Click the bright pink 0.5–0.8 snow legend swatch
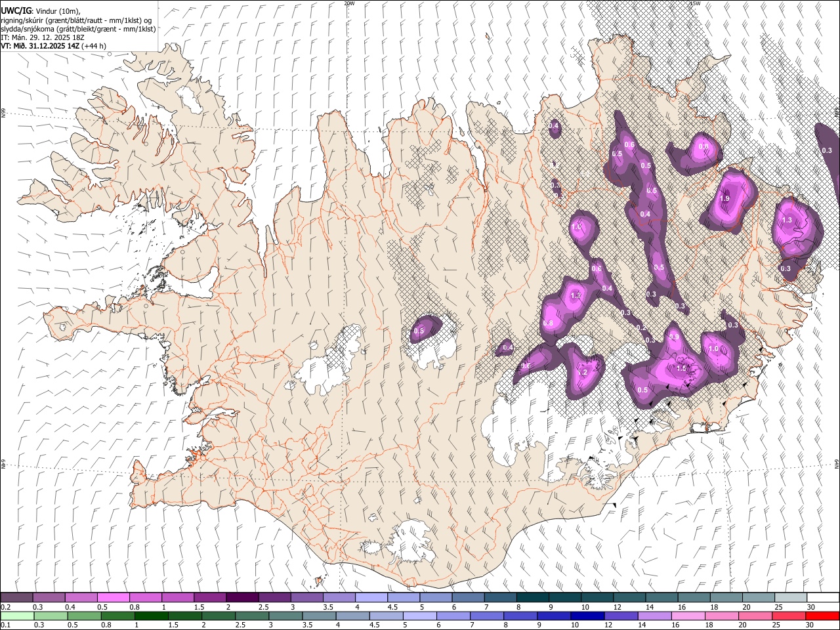The image size is (840, 630). pyautogui.click(x=113, y=597)
